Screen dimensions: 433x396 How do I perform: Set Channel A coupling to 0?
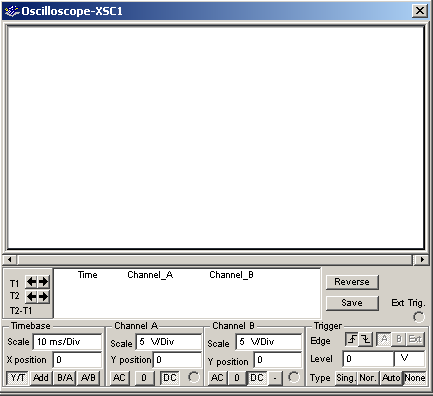click(144, 378)
